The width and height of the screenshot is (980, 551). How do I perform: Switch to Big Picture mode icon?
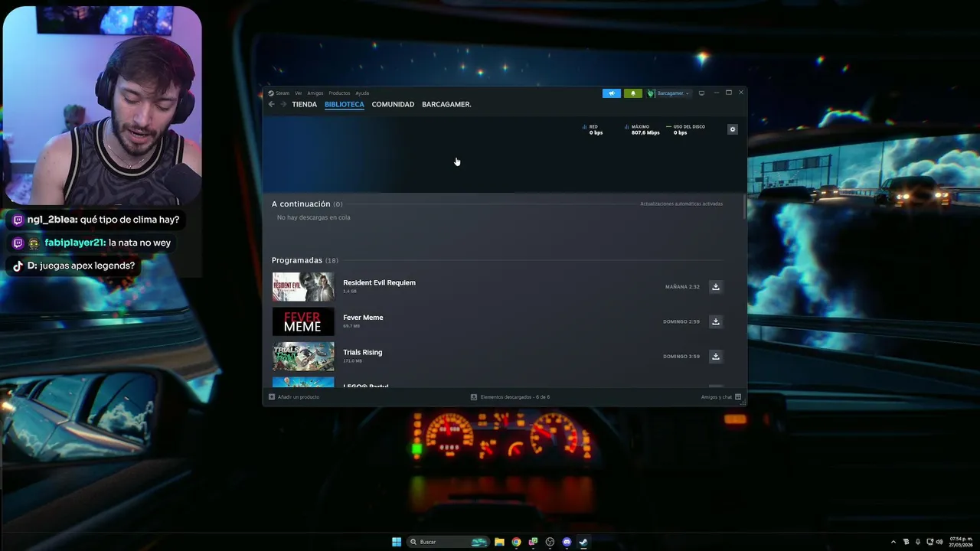click(x=701, y=93)
